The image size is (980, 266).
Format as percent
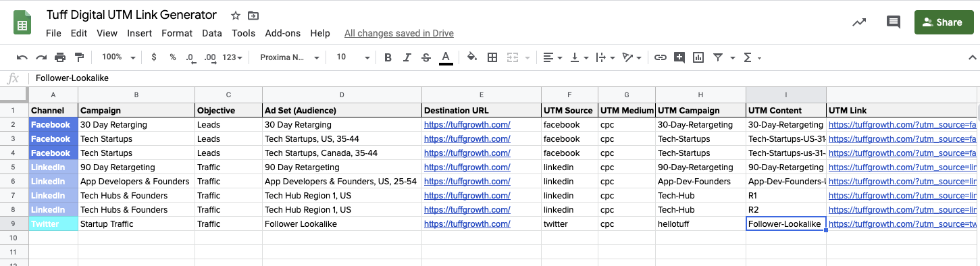[173, 57]
